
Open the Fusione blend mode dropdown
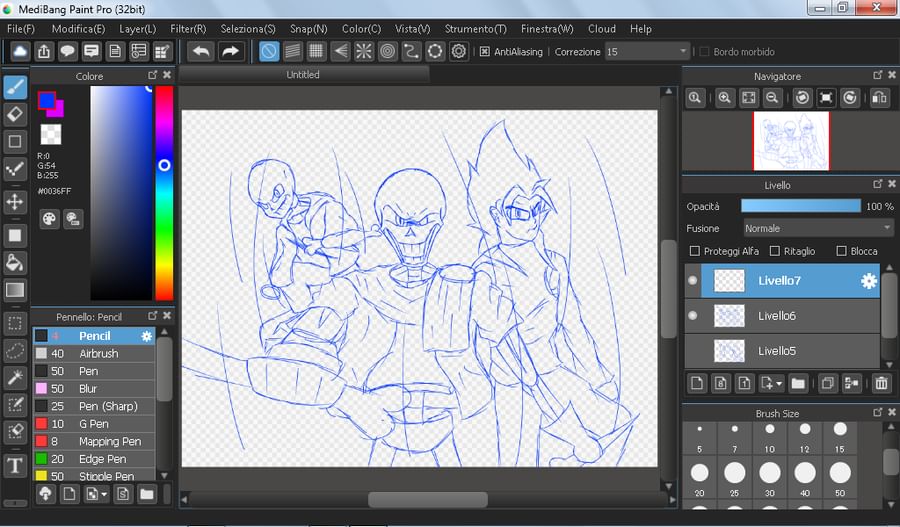click(818, 228)
